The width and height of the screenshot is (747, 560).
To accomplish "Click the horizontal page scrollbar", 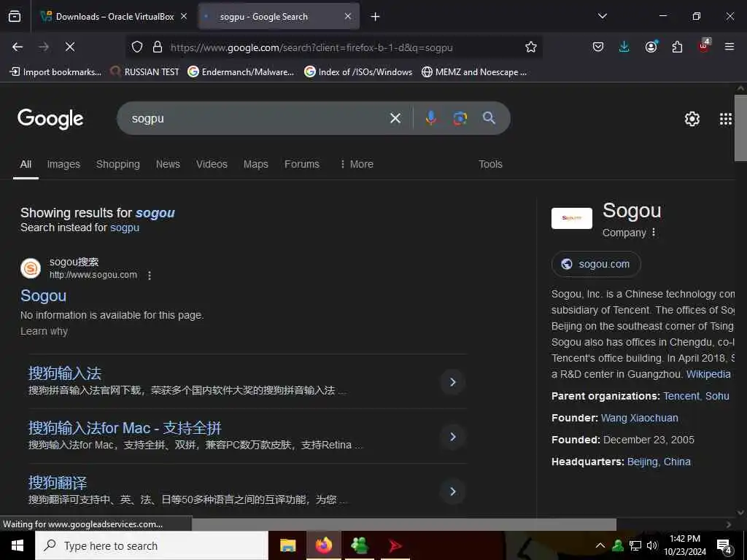I will 404,524.
